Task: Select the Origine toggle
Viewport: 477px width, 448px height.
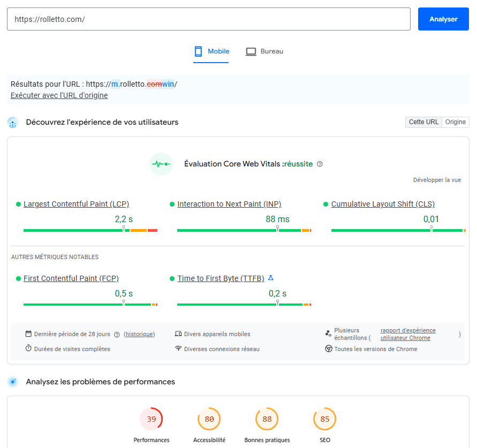Action: [x=455, y=122]
